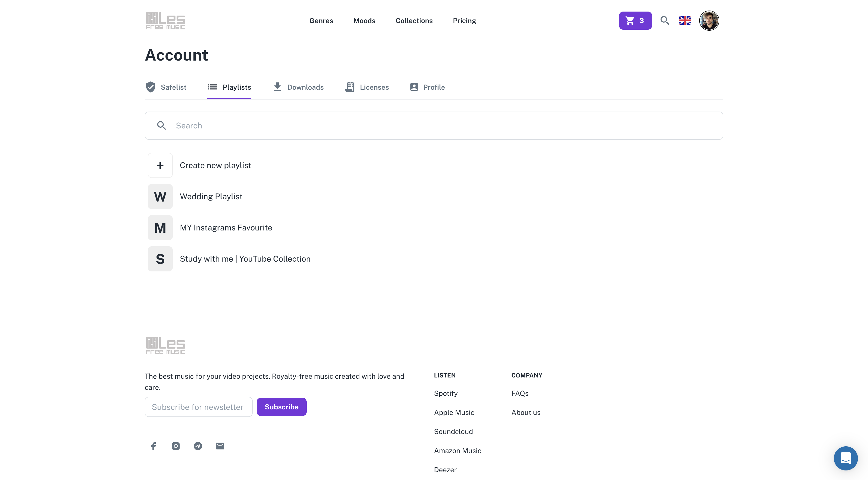868x480 pixels.
Task: Open the Collections menu
Action: [x=414, y=21]
